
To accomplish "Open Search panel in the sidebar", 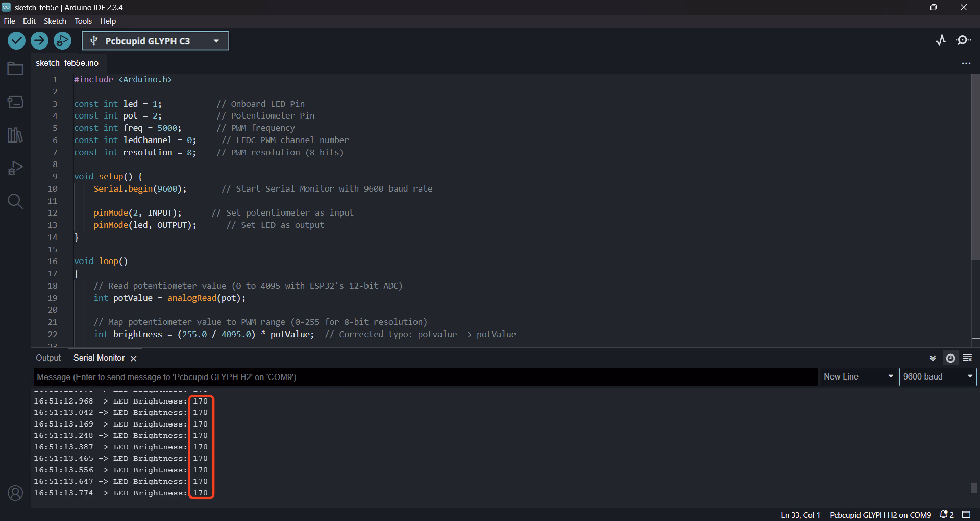I will pos(15,201).
